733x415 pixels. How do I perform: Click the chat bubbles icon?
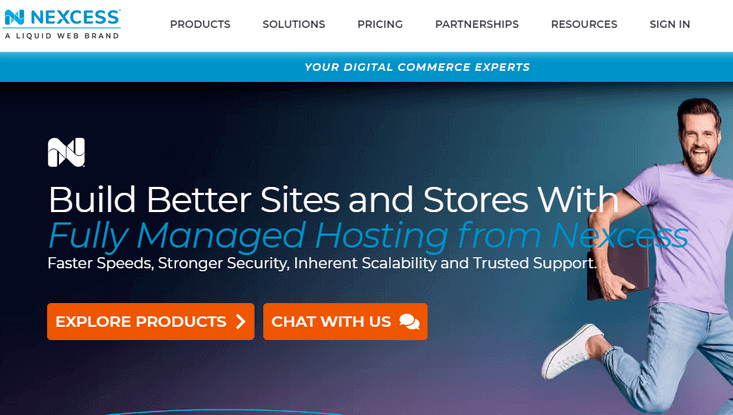click(x=410, y=322)
